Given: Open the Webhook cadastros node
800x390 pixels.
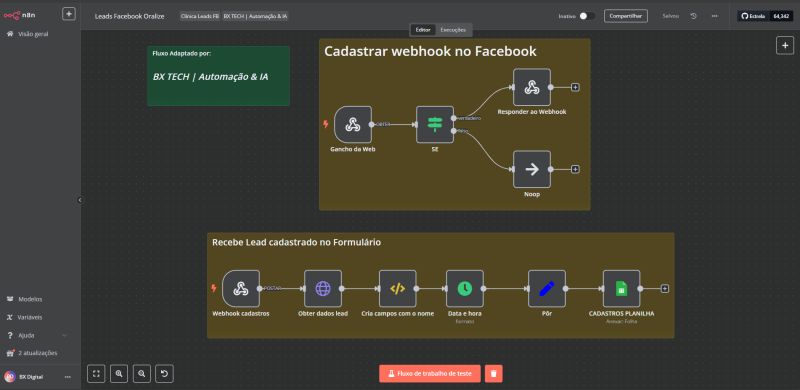Looking at the screenshot, I should [241, 288].
